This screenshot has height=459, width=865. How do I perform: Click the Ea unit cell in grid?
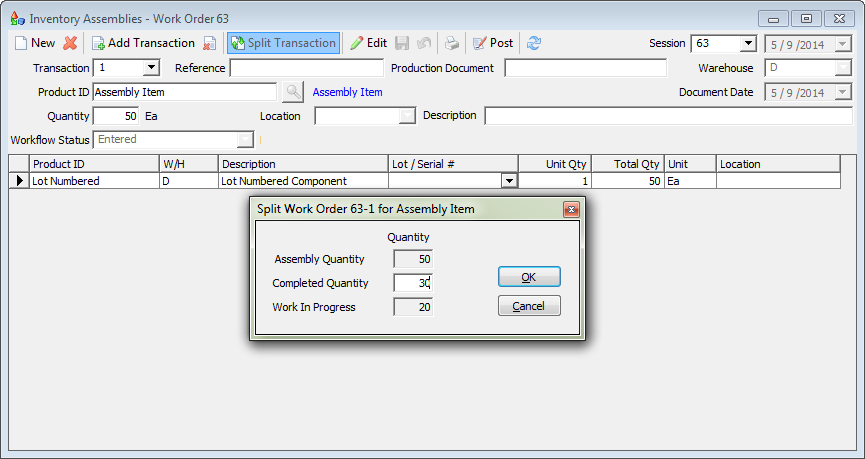coord(690,180)
